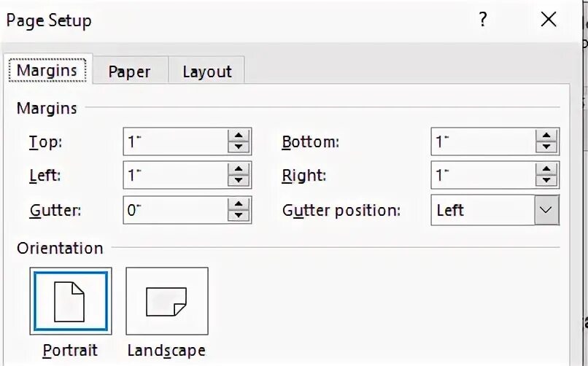This screenshot has width=588, height=366.
Task: Click into the Top margin field
Action: tap(175, 141)
